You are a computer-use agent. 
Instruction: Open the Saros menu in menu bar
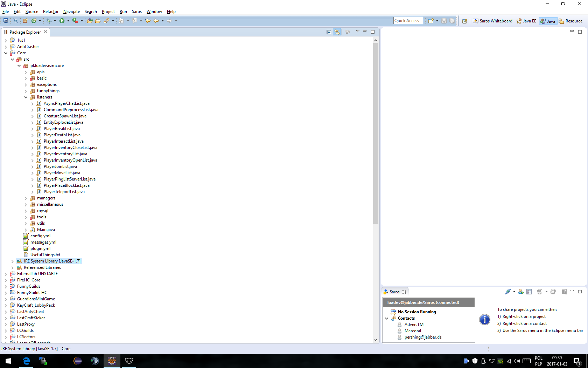point(136,12)
